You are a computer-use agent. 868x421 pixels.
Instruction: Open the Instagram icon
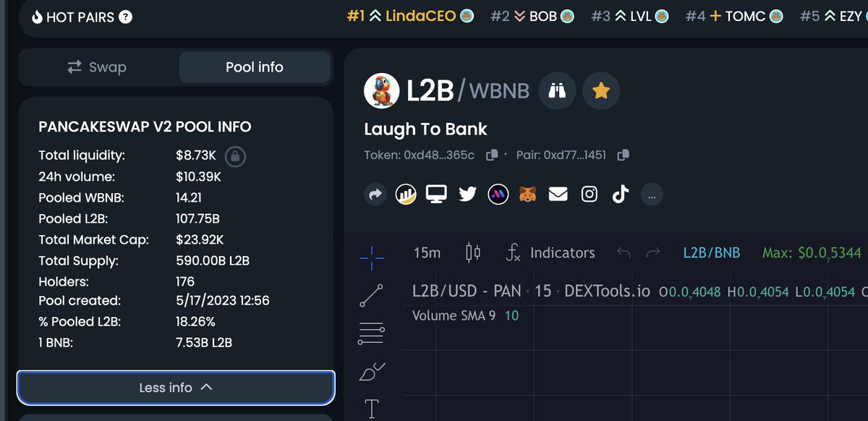pyautogui.click(x=590, y=194)
